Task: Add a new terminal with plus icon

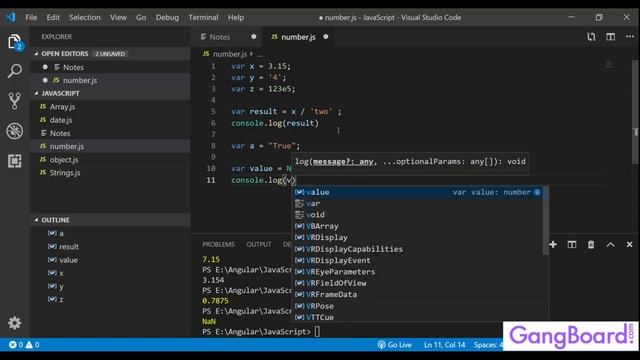Action: pyautogui.click(x=553, y=244)
